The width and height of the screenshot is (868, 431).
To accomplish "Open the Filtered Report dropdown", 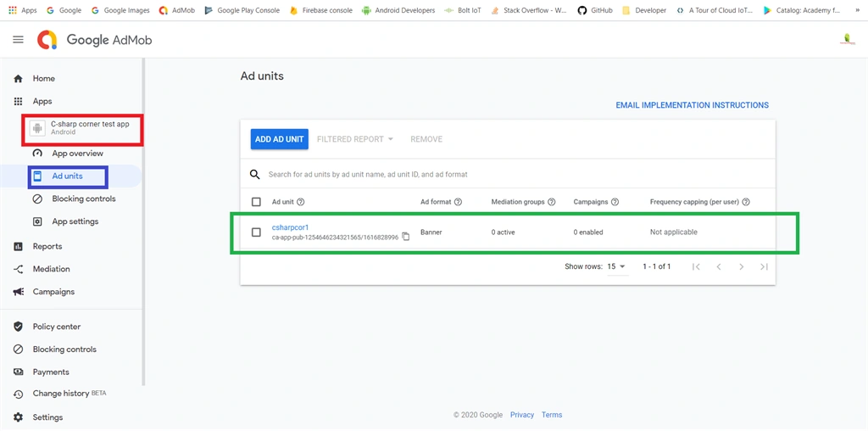I will point(355,139).
